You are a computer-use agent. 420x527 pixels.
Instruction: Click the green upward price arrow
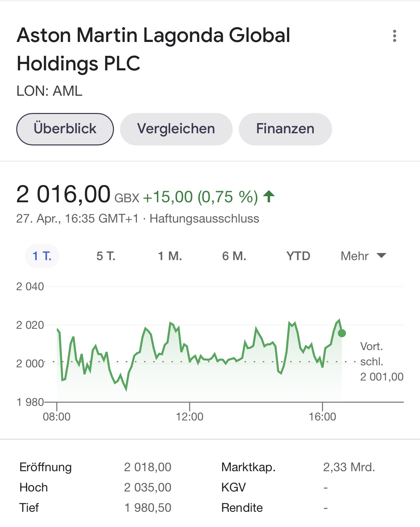(269, 196)
